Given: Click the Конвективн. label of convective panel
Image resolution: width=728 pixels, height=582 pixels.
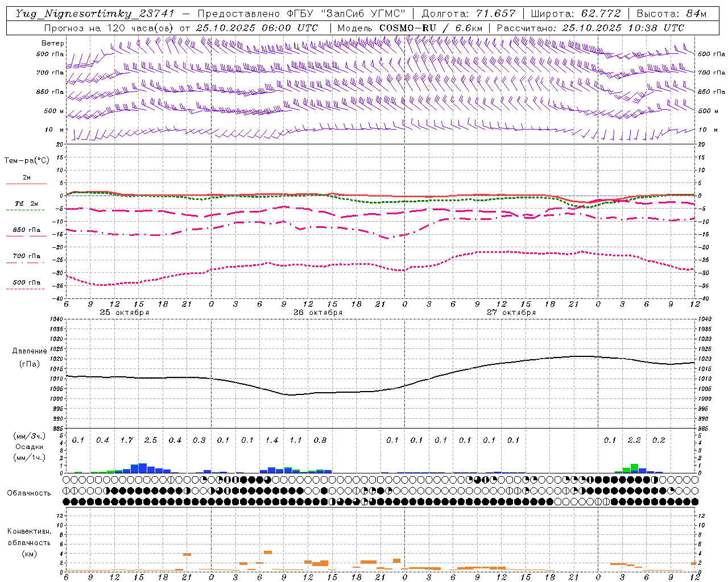Looking at the screenshot, I should 29,531.
